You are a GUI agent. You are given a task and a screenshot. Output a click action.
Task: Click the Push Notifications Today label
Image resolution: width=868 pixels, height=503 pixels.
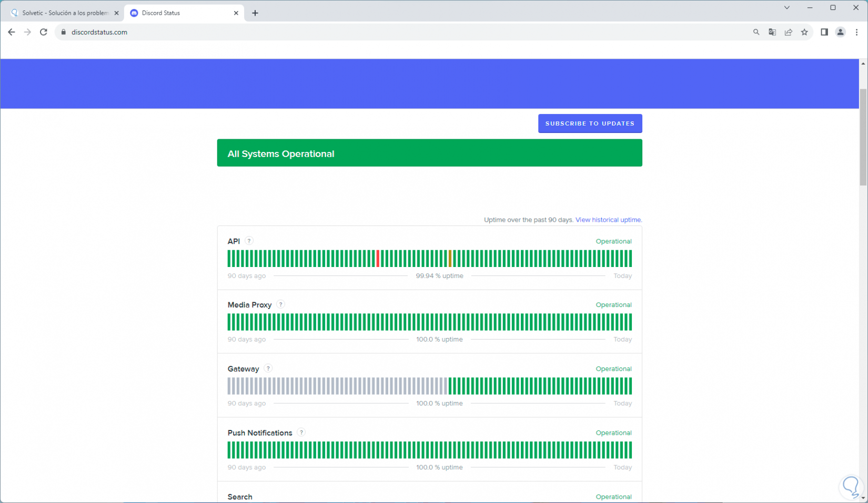pos(623,467)
